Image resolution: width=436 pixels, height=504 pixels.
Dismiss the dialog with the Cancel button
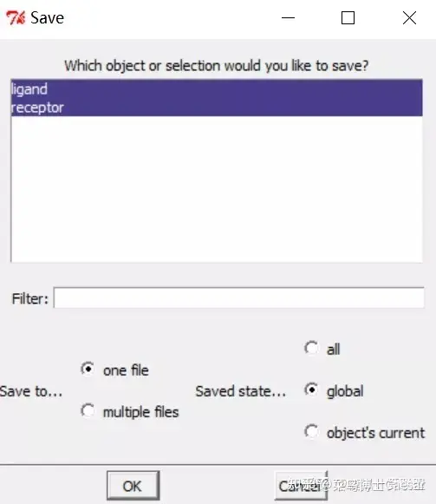(301, 486)
